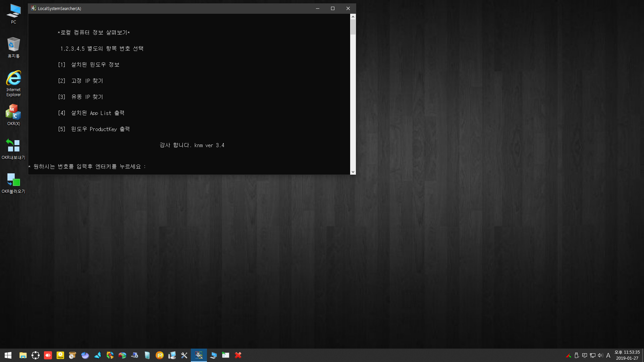Screen dimensions: 644x362
Task: Click Show desktop sliver at taskbar end
Action: click(x=643, y=355)
